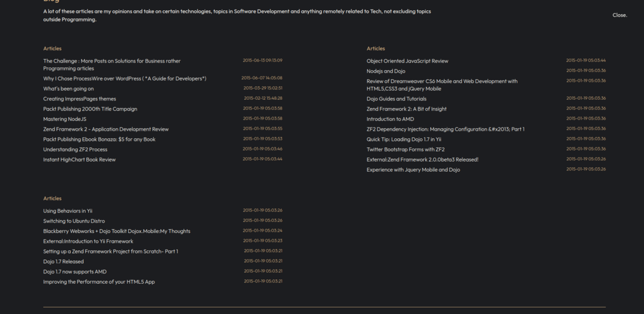Open 'Object Oriented JavaScript Review' article
Screen dimensions: 644x314
coord(407,61)
